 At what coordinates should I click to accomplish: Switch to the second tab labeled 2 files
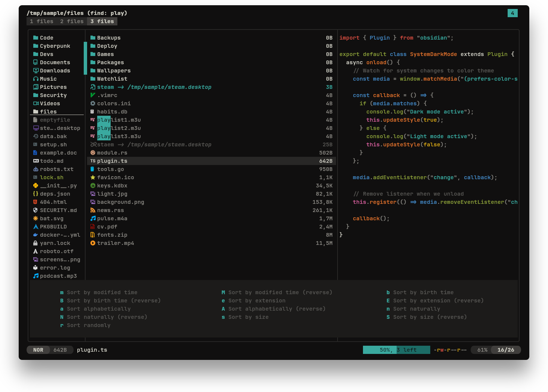pyautogui.click(x=72, y=21)
